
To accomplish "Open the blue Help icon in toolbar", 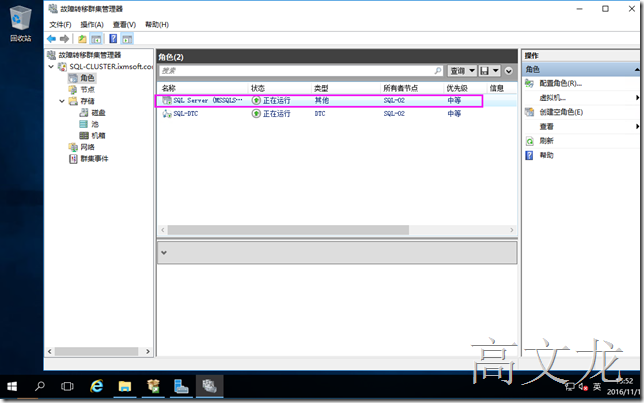I will click(113, 39).
